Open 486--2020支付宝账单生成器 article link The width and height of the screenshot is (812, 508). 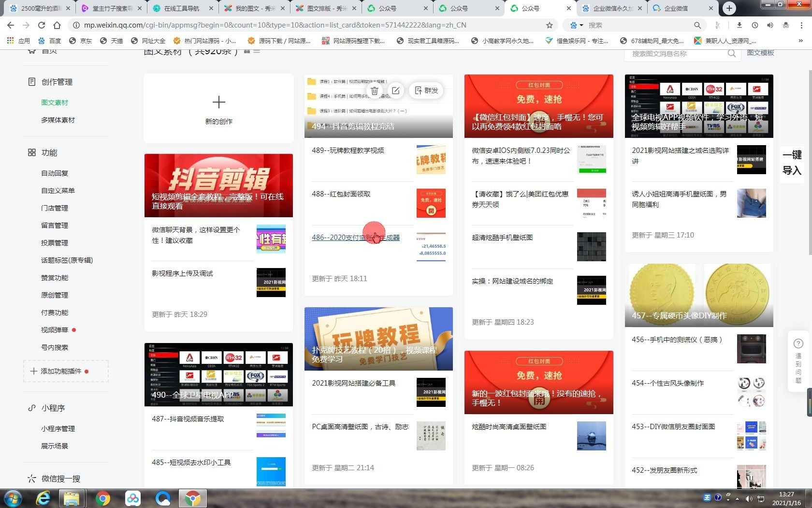tap(356, 238)
